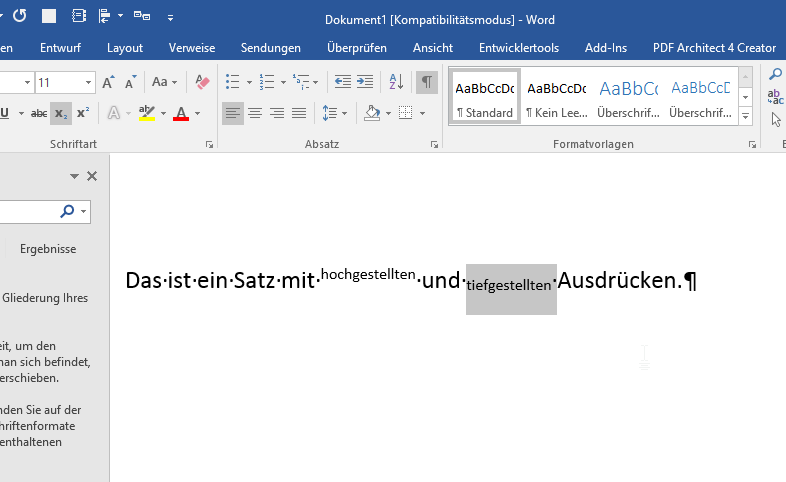Click the print preview icon in quick access toolbar

(79, 16)
